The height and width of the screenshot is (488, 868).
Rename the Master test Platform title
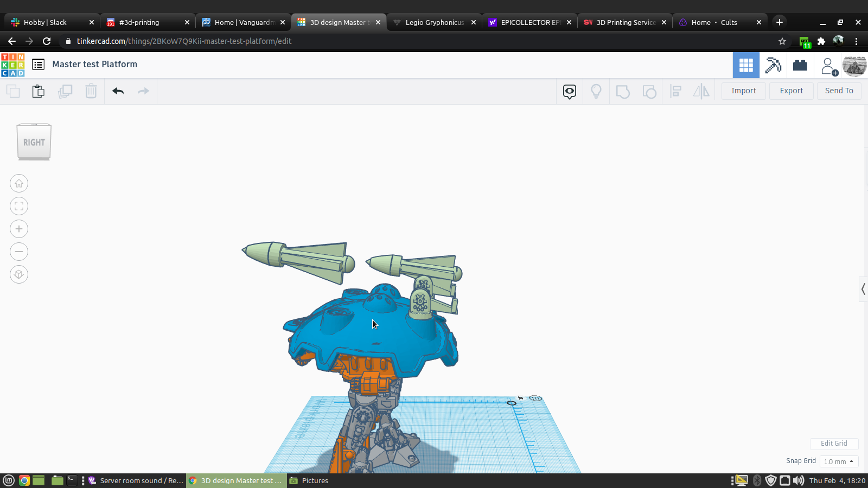click(x=95, y=64)
